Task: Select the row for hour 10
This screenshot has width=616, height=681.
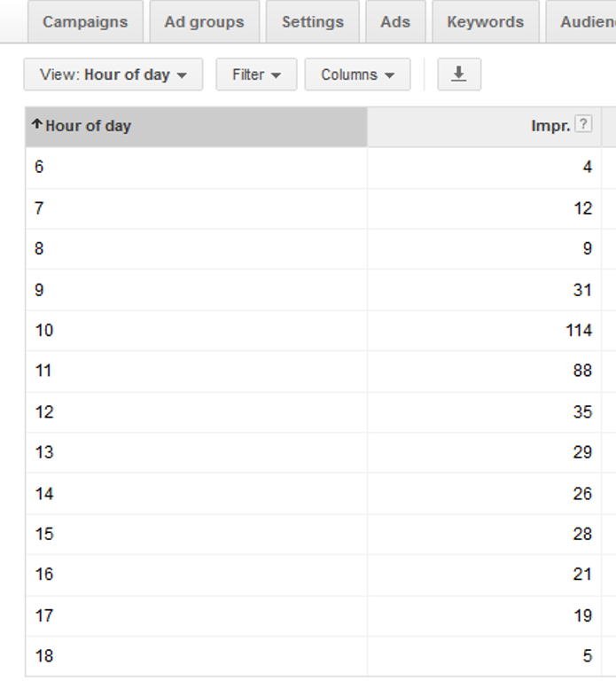Action: coord(314,331)
